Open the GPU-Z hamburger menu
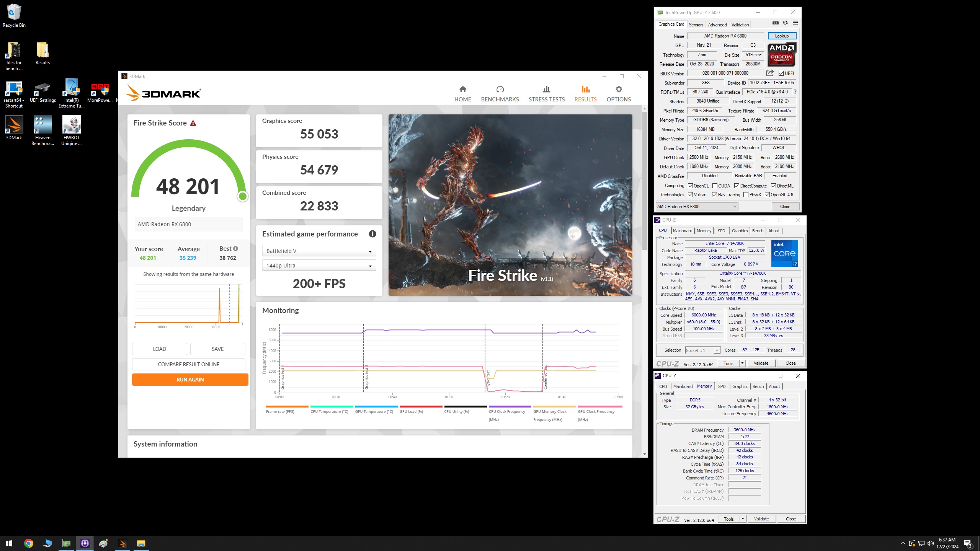 pyautogui.click(x=795, y=23)
